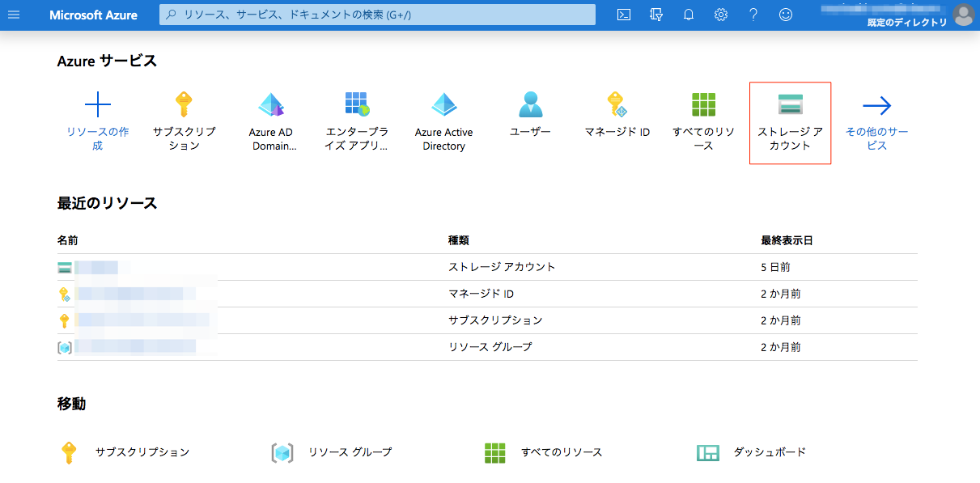Screen dimensions: 980x483
Task: Click the Azure サービス section heading
Action: (107, 61)
